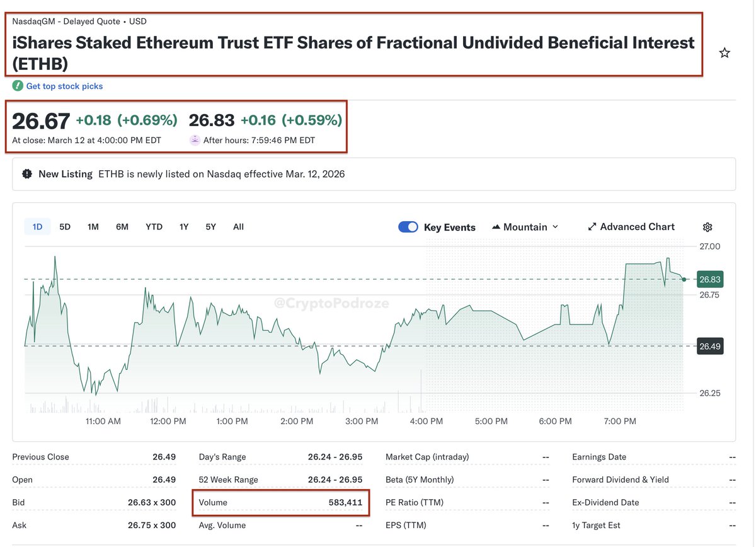Image resolution: width=756 pixels, height=547 pixels.
Task: Click the Earnings Date label
Action: 600,457
